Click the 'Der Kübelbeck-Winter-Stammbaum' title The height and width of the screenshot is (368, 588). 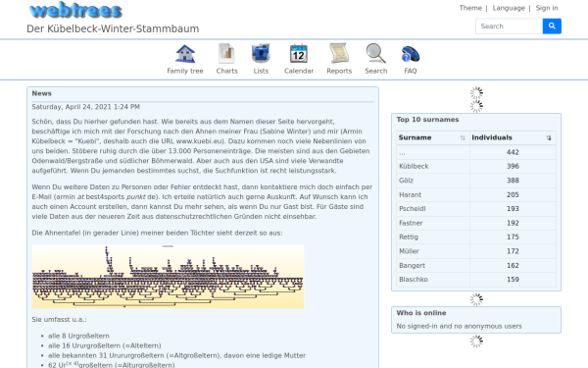(x=113, y=28)
